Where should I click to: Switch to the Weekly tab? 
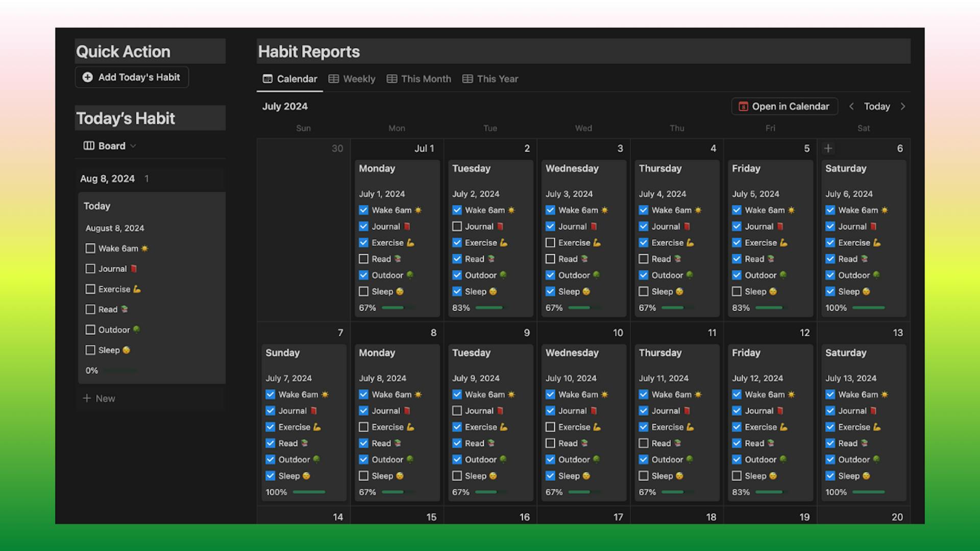pos(358,79)
